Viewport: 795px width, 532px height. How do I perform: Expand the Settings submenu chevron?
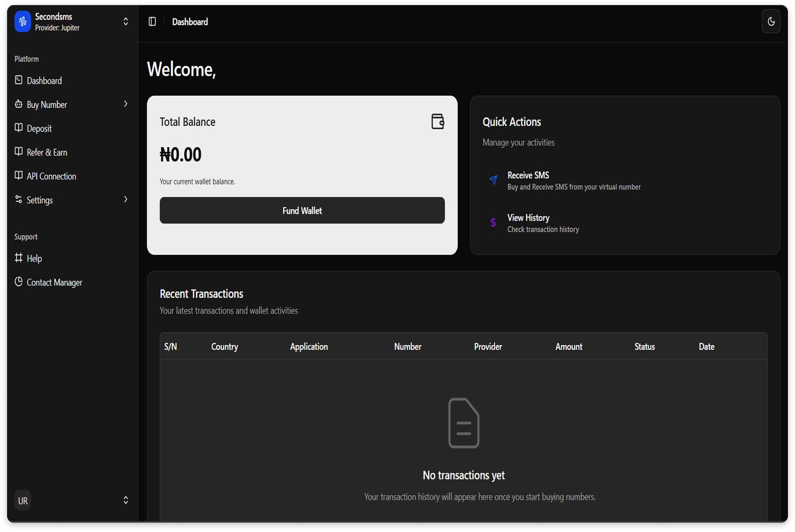125,199
